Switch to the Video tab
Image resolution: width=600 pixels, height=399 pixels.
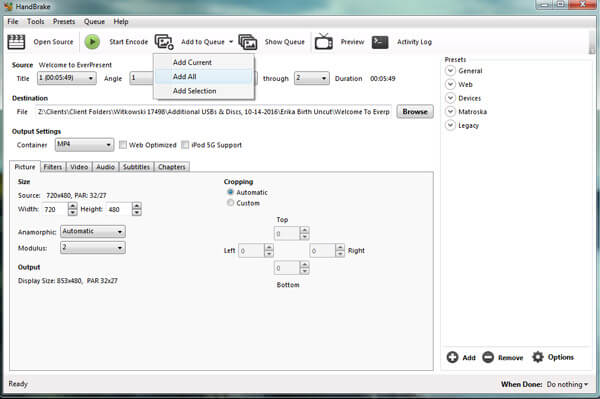[79, 167]
